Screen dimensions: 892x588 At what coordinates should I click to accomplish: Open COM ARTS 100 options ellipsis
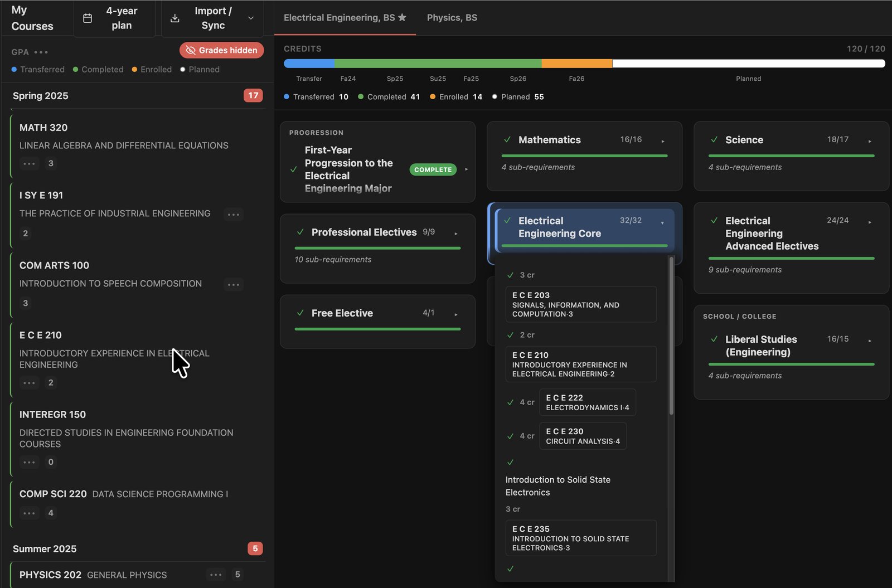click(234, 284)
